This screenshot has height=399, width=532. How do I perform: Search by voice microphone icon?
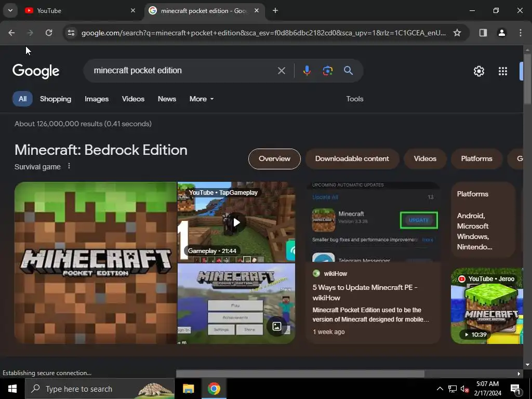(x=307, y=71)
